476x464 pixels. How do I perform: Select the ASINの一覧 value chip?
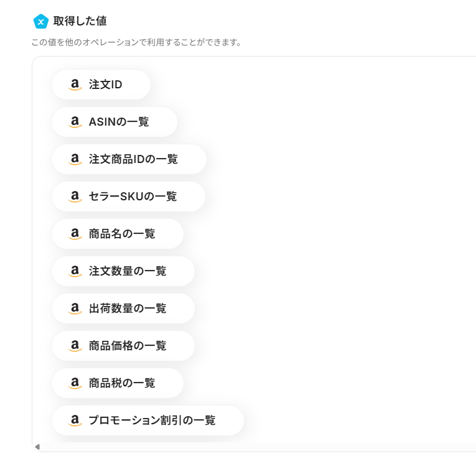(x=115, y=122)
